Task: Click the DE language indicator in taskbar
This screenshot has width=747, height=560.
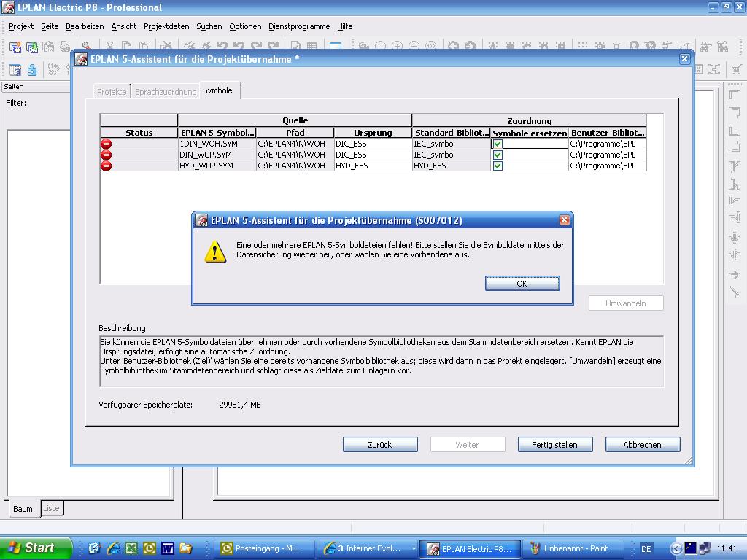Action: 646,548
